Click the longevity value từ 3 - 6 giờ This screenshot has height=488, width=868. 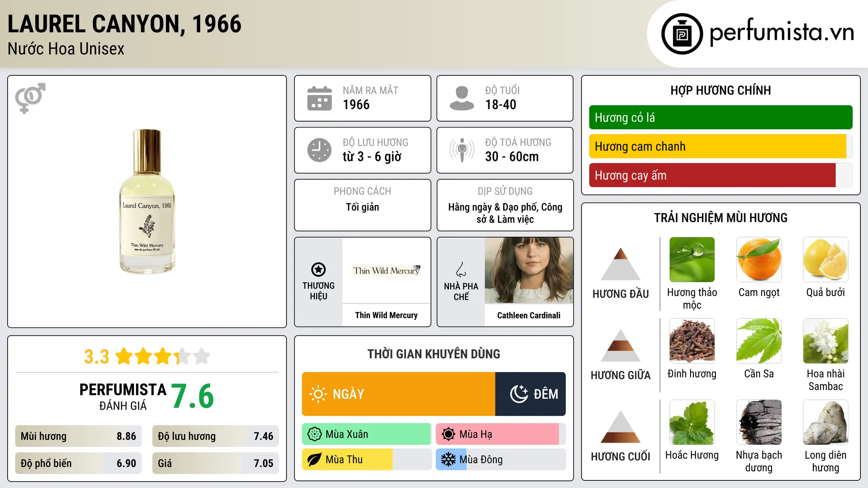click(x=372, y=157)
